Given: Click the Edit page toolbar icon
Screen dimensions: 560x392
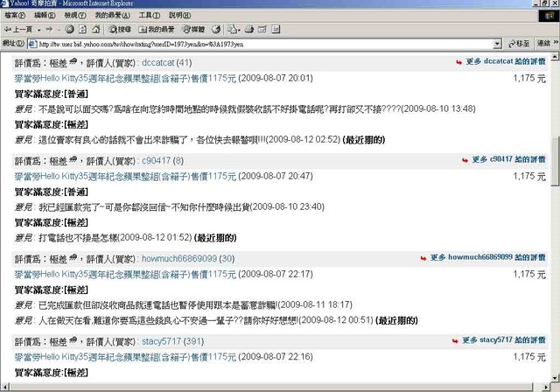Looking at the screenshot, I should pos(262,30).
